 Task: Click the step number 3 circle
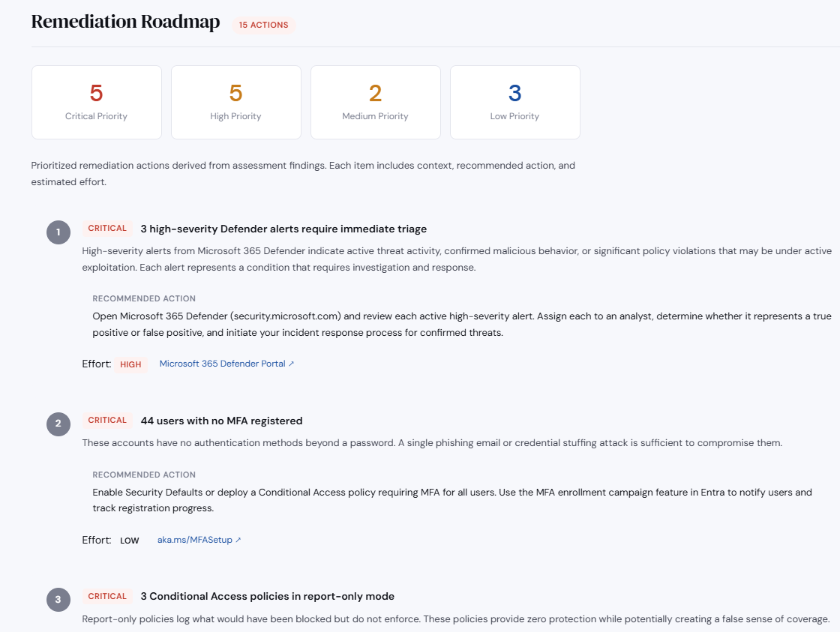tap(58, 600)
